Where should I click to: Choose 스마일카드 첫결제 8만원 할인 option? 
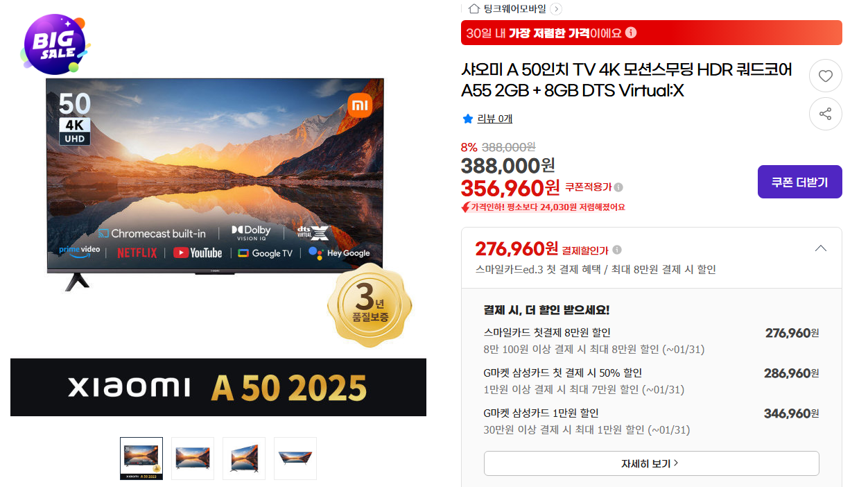coord(651,341)
